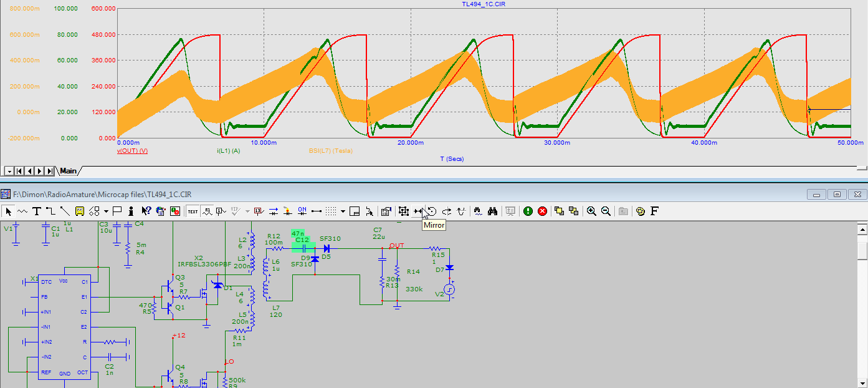
Task: Click the Mirror toolbar button
Action: (x=417, y=211)
